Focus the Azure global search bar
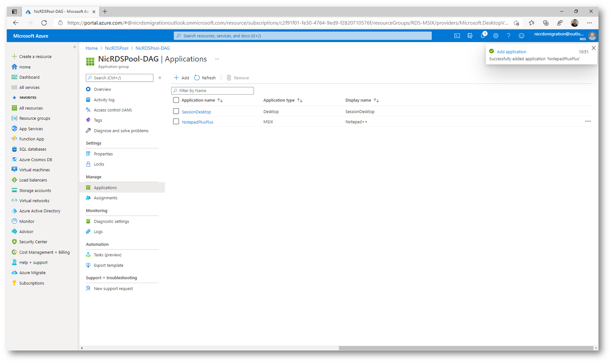Viewport: 612px width, 364px height. coord(303,36)
